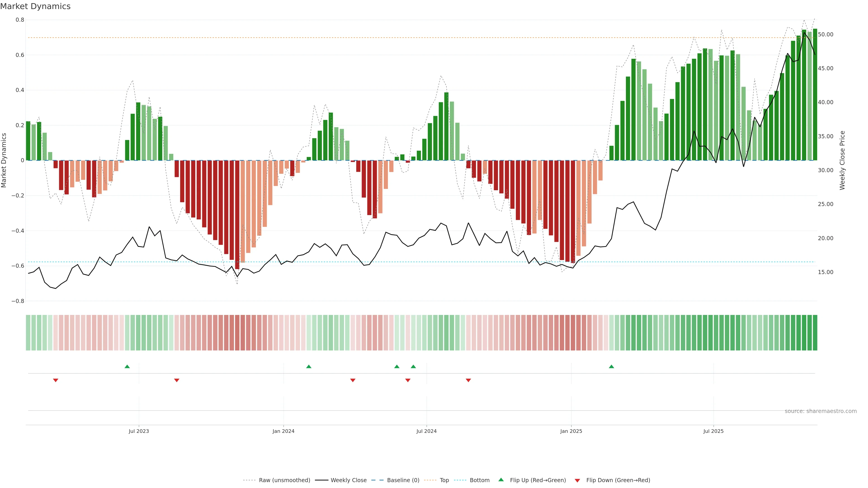The width and height of the screenshot is (868, 488).
Task: Click the 0.8 y-axis tick label
Action: click(20, 20)
